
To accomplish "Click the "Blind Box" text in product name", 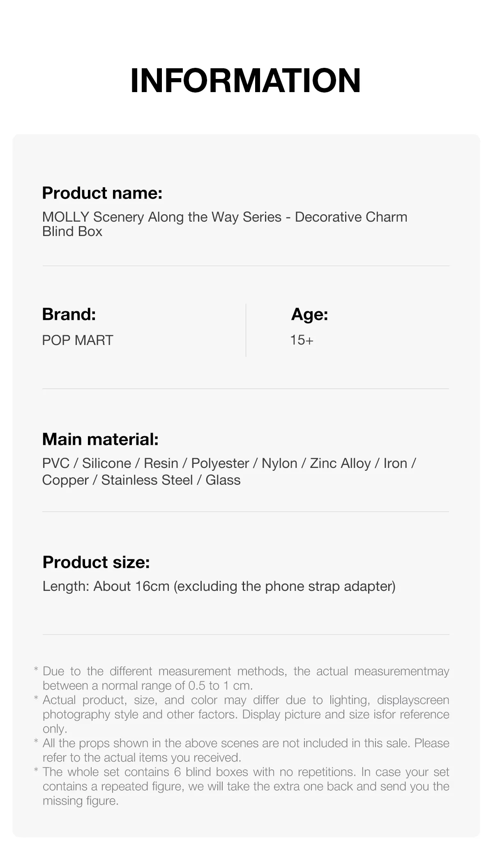I will (72, 231).
